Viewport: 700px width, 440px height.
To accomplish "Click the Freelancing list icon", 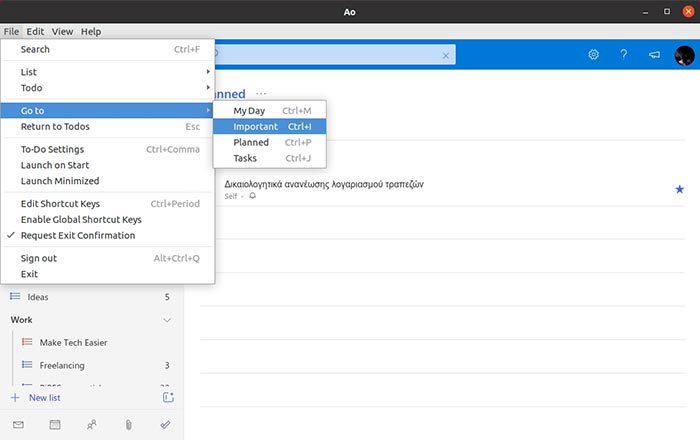I will 27,365.
